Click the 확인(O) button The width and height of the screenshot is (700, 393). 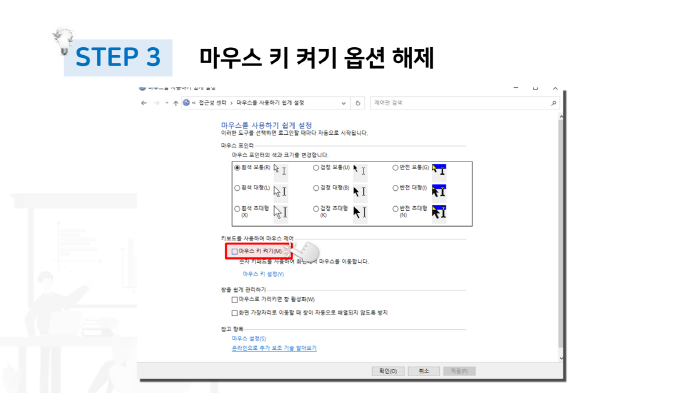(388, 371)
